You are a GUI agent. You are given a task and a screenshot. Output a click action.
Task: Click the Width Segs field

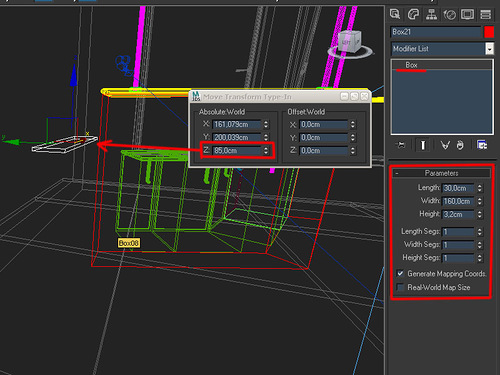click(x=458, y=245)
